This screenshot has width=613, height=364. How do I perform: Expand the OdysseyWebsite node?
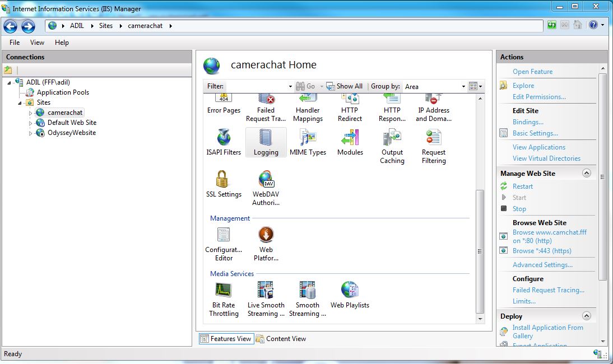click(x=30, y=133)
